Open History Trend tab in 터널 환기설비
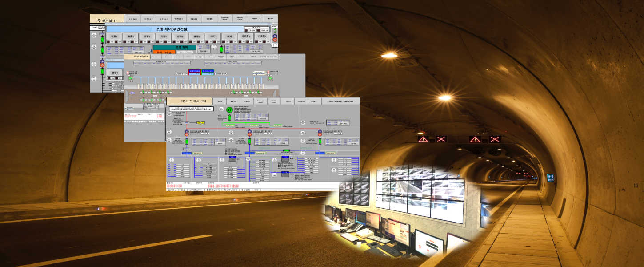644x267 pixels. pyautogui.click(x=232, y=57)
